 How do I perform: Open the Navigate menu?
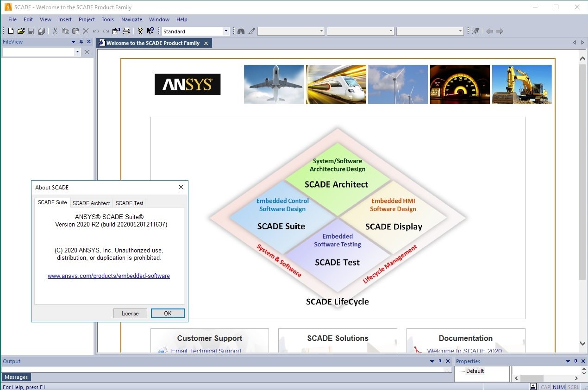pyautogui.click(x=131, y=19)
